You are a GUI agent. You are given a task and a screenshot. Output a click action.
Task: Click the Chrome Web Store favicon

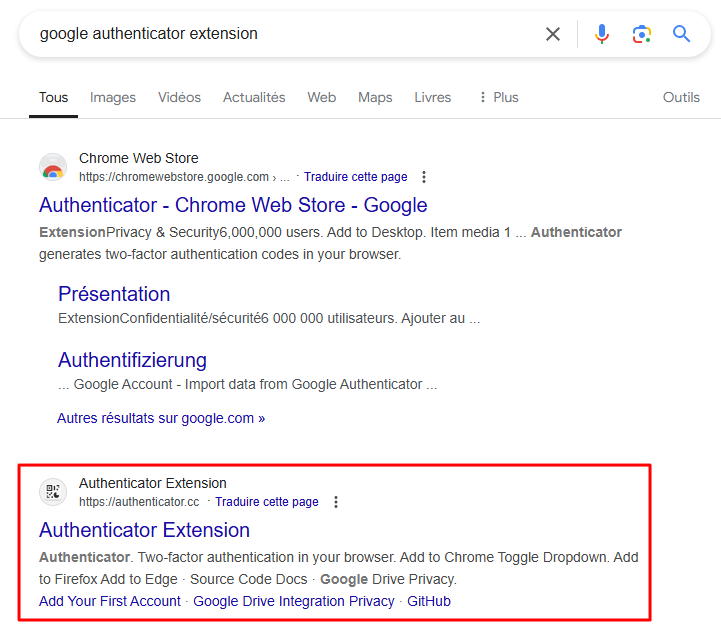[53, 167]
